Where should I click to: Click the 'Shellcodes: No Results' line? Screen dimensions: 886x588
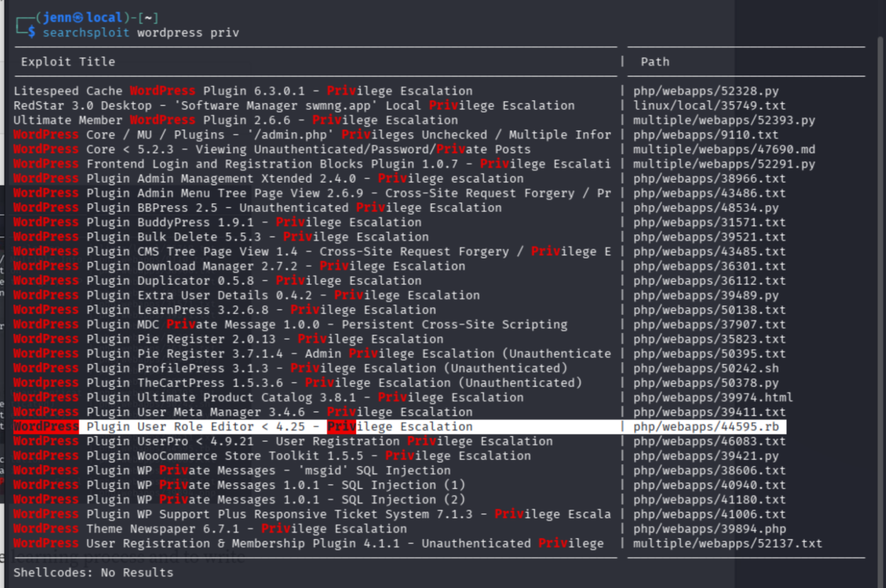click(93, 572)
